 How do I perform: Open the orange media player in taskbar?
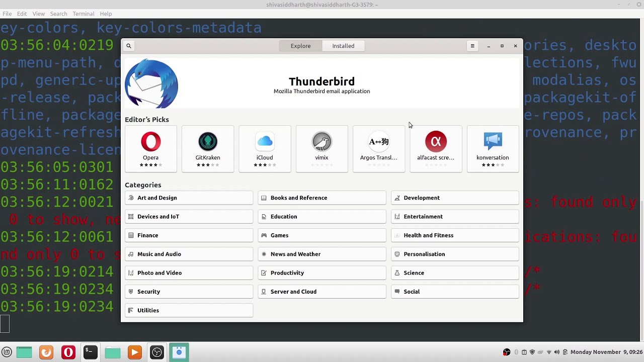[135, 352]
